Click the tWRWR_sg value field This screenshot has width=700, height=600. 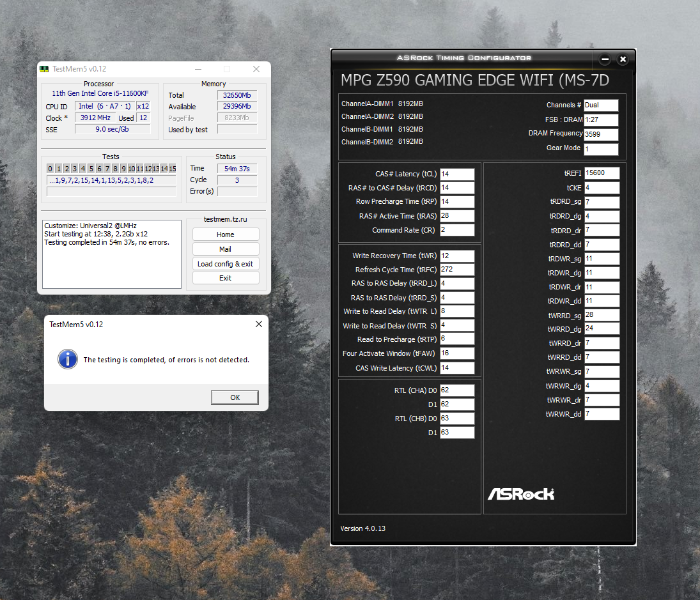pos(602,372)
